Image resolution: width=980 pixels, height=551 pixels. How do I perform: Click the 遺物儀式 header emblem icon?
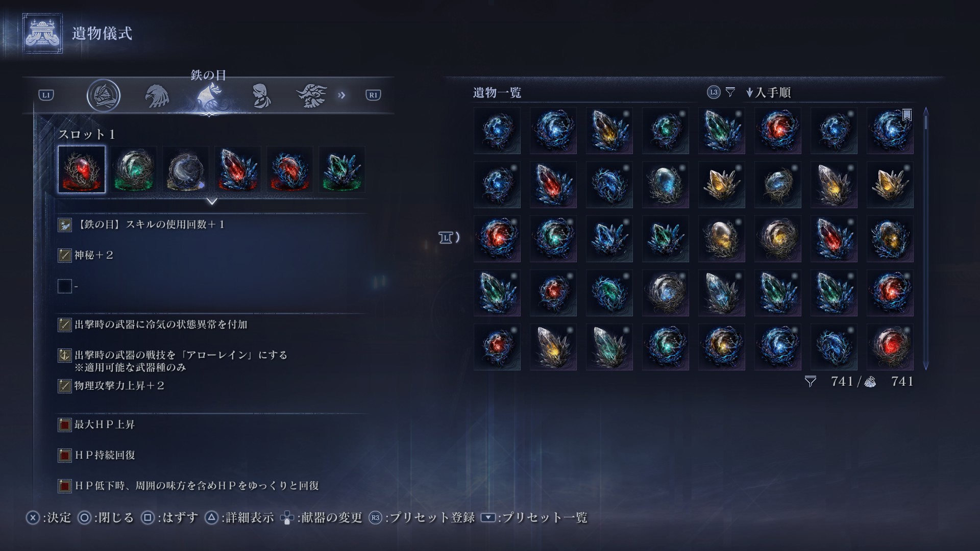click(x=42, y=34)
